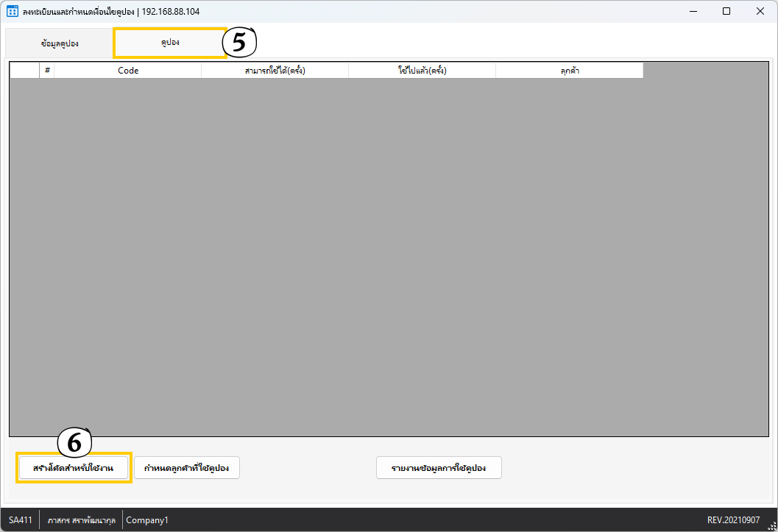Click SA411 in the status bar

click(x=21, y=520)
